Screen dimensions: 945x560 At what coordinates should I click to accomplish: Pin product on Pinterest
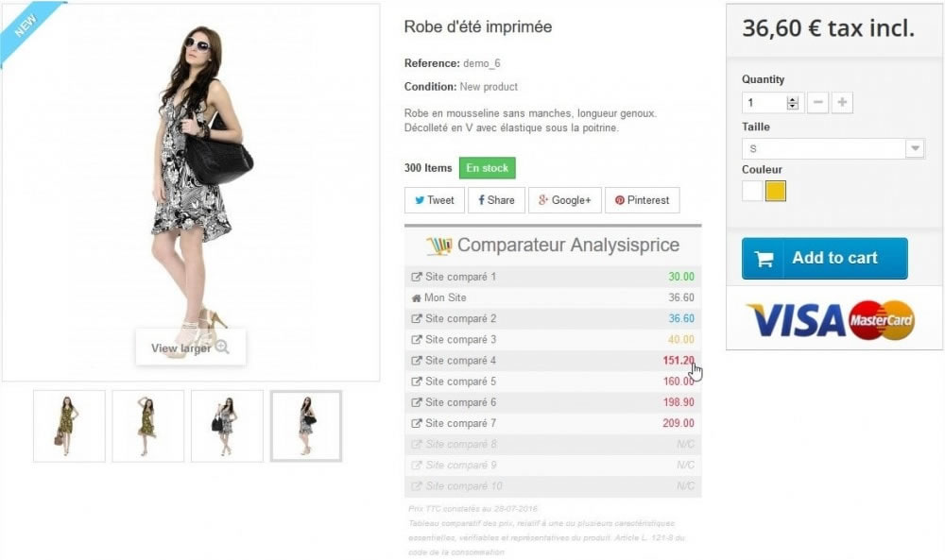point(643,200)
